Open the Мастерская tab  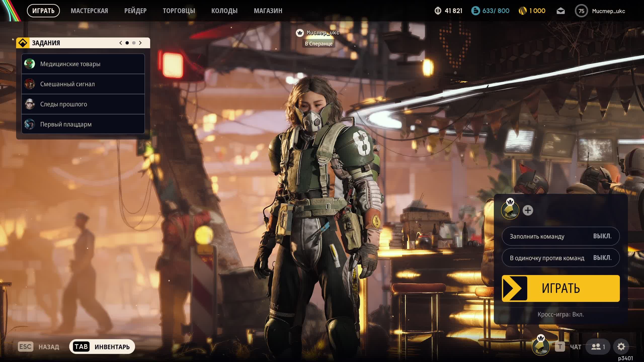(89, 11)
